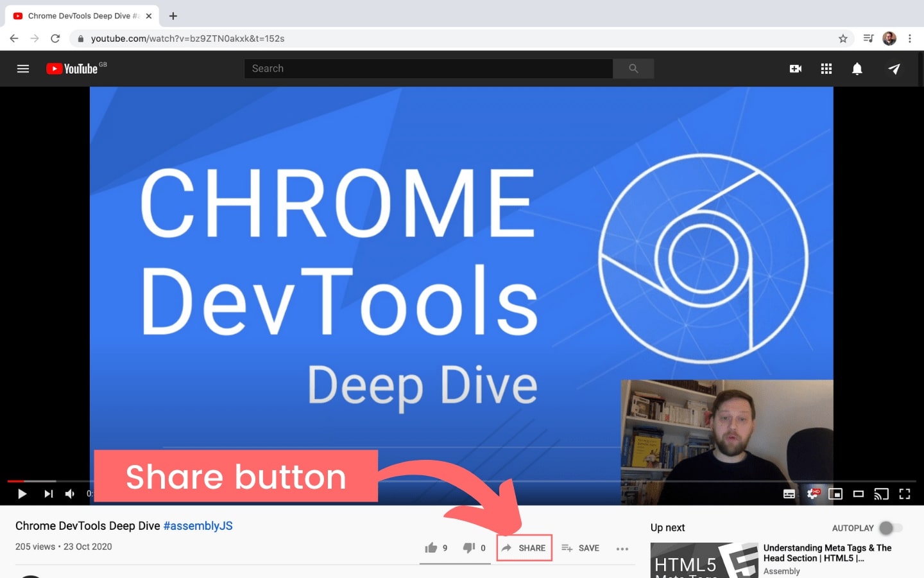924x578 pixels.
Task: Click the SHARE button
Action: (524, 548)
